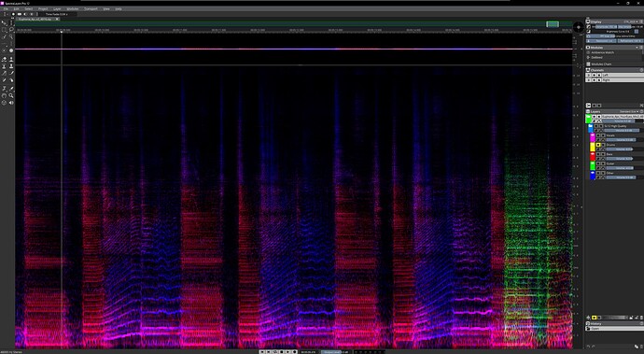The width and height of the screenshot is (644, 354).
Task: Open the File menu
Action: (x=6, y=8)
